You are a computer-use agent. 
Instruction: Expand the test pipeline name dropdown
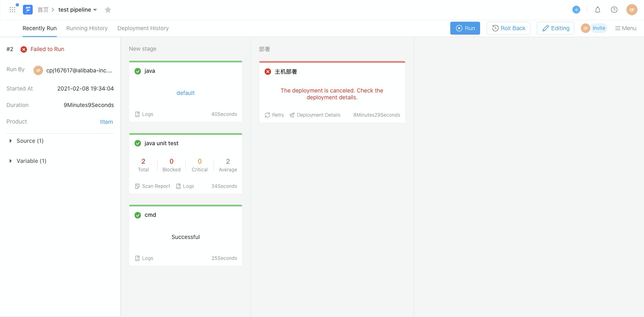95,10
